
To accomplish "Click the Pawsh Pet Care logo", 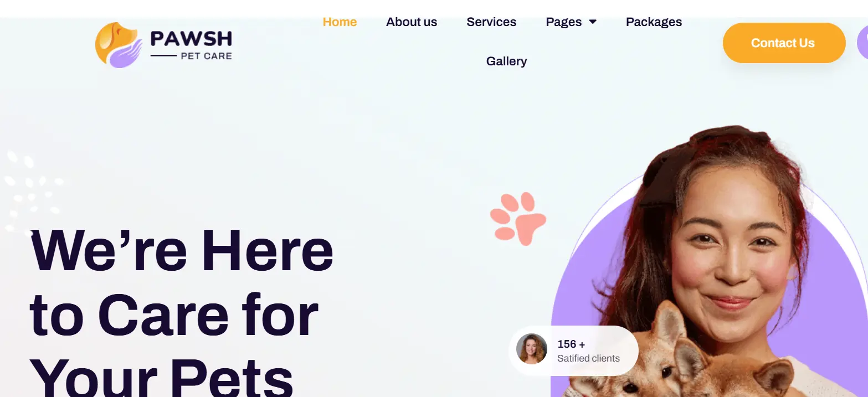I will 163,45.
